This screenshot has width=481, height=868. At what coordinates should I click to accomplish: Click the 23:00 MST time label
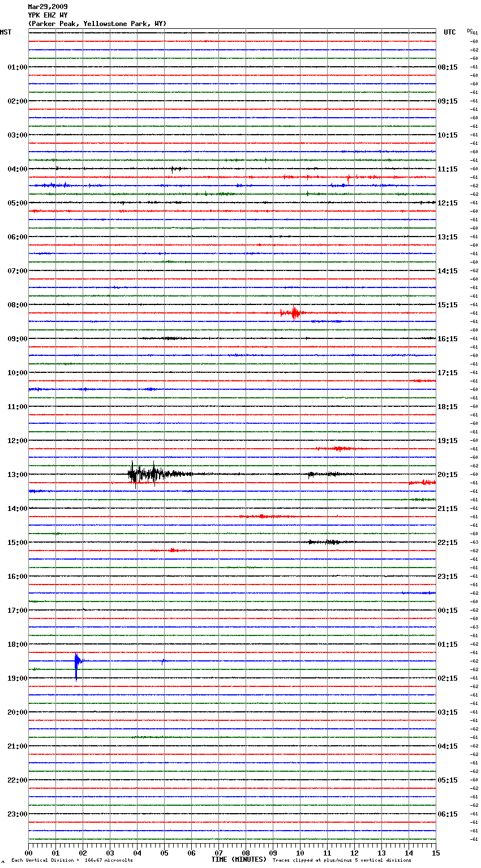point(17,814)
